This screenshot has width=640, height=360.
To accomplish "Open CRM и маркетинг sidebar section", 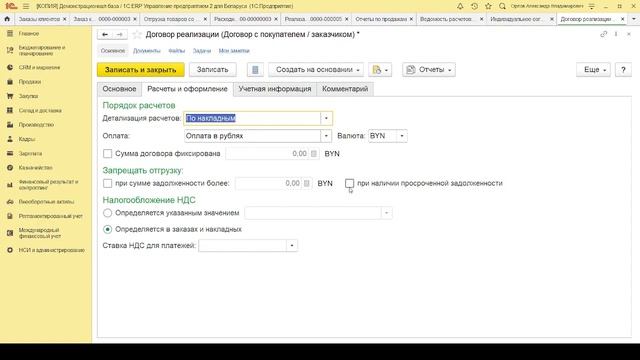I will pos(39,67).
